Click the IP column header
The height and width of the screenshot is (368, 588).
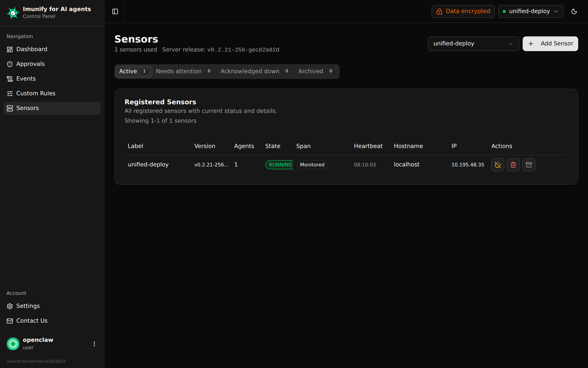pyautogui.click(x=454, y=146)
